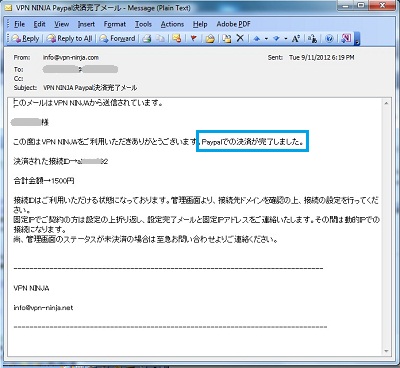Open the File menu
Screen dimensions: 400x368
coord(19,24)
